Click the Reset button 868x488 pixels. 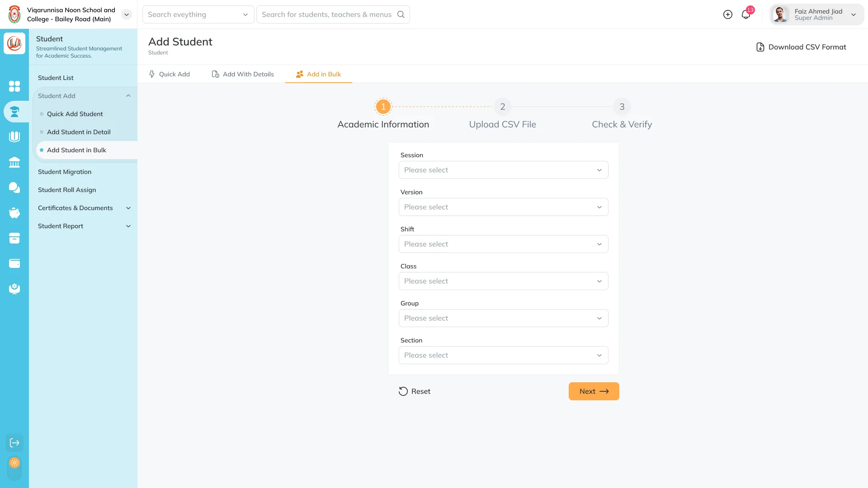(415, 391)
